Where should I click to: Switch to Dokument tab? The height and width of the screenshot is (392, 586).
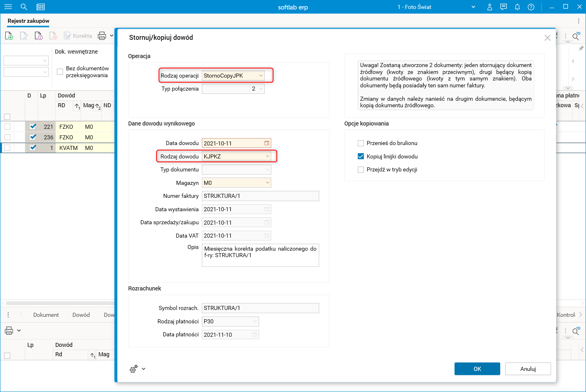point(46,315)
